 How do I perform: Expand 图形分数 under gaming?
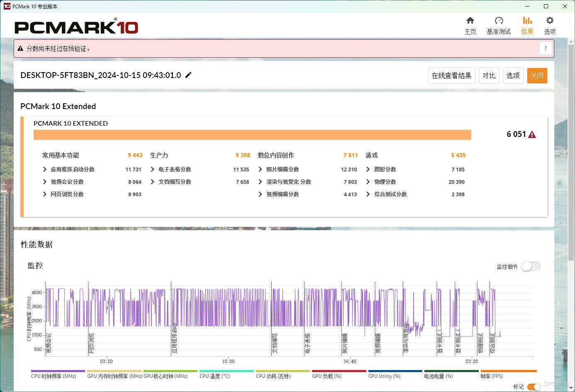click(368, 169)
